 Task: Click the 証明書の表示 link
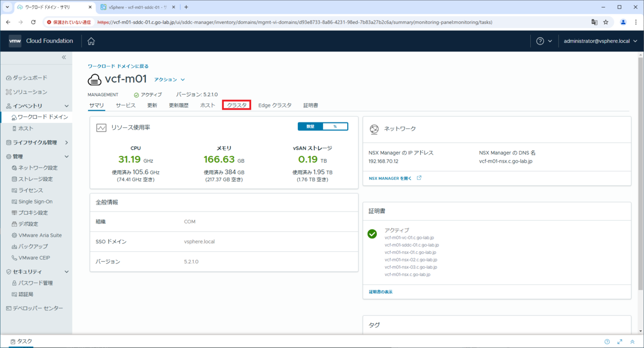pyautogui.click(x=380, y=292)
